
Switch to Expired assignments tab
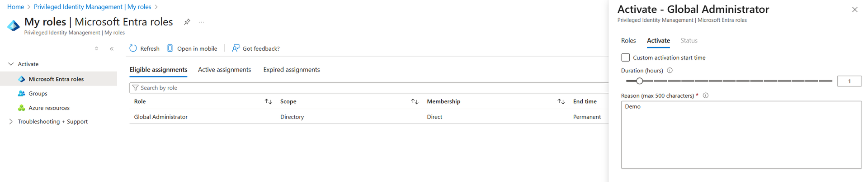pos(292,70)
